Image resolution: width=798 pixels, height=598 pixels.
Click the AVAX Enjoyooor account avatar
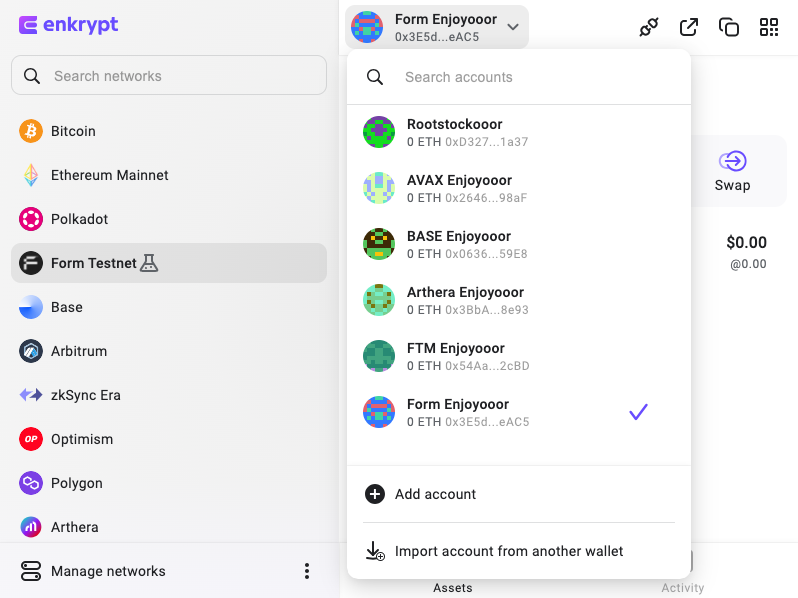pyautogui.click(x=379, y=188)
